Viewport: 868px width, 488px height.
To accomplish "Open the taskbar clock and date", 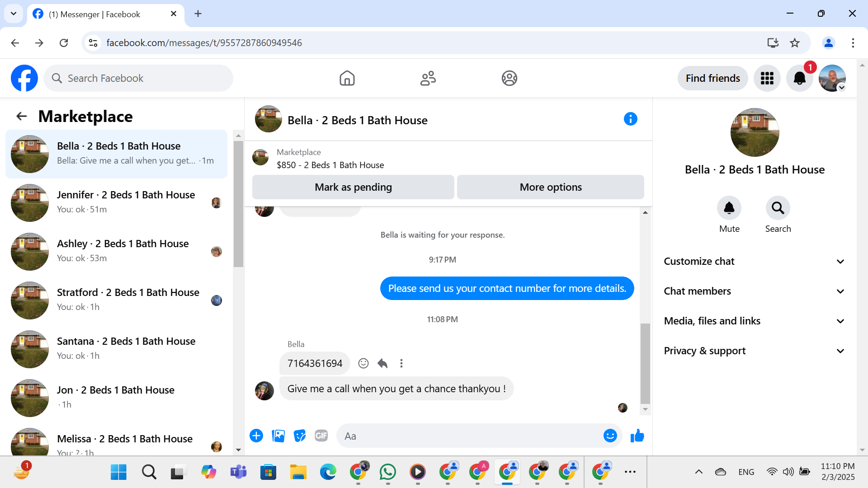I will click(838, 472).
